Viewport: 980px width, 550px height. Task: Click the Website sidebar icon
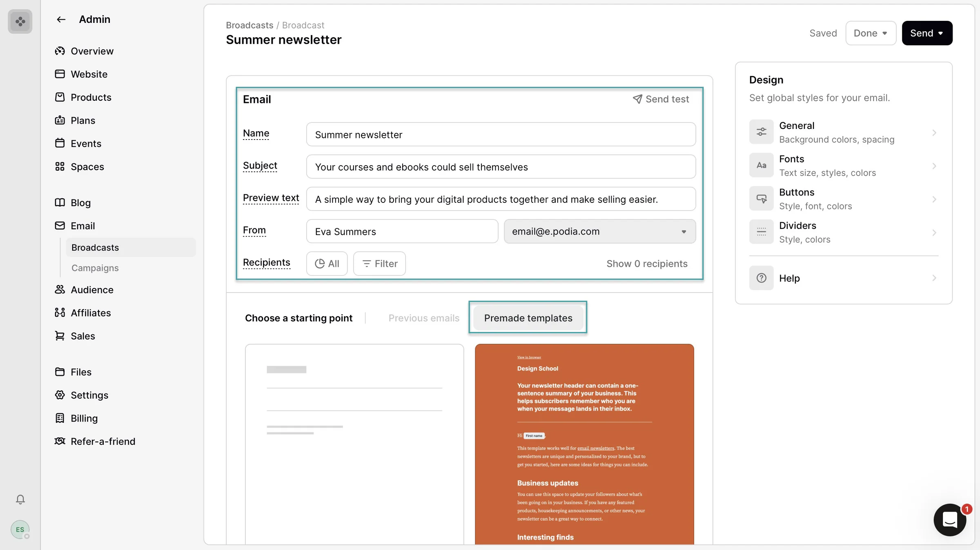point(60,74)
